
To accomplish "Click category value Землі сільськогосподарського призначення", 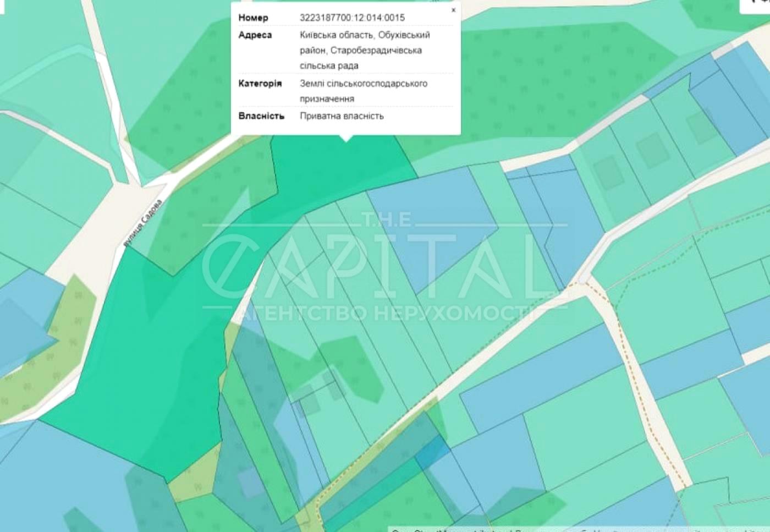I will [x=363, y=91].
